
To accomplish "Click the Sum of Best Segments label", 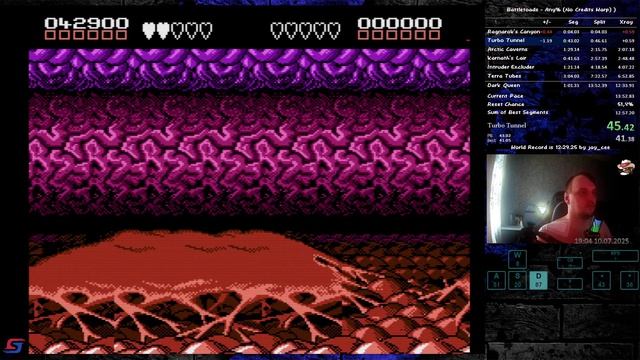I will [x=518, y=112].
